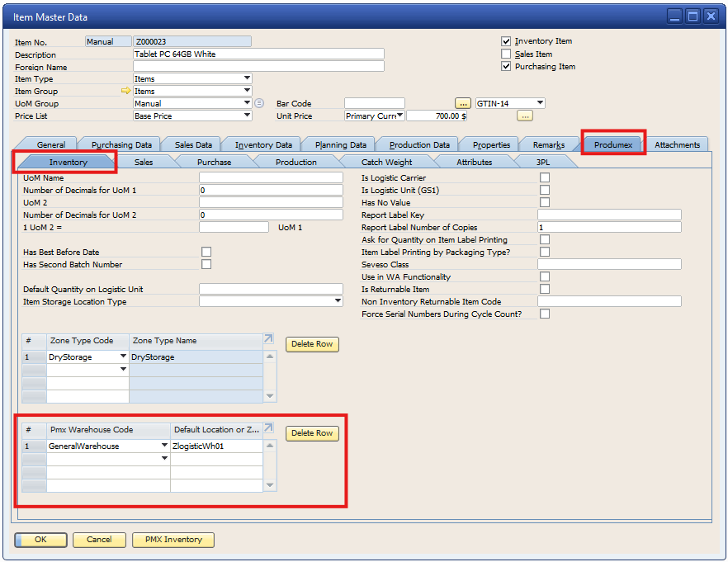Click the PMX Inventory button
The width and height of the screenshot is (728, 562).
pos(173,540)
